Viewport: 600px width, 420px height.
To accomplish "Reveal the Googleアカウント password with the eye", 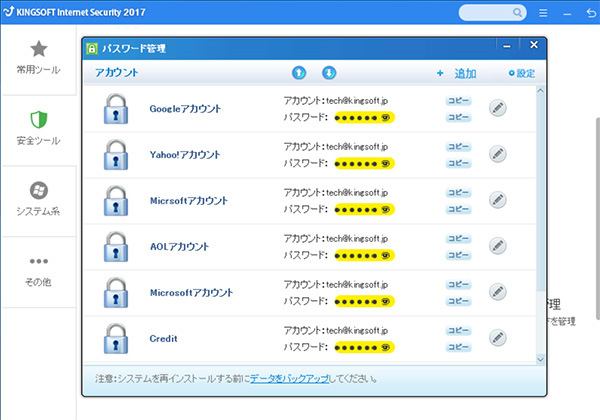I will point(386,117).
